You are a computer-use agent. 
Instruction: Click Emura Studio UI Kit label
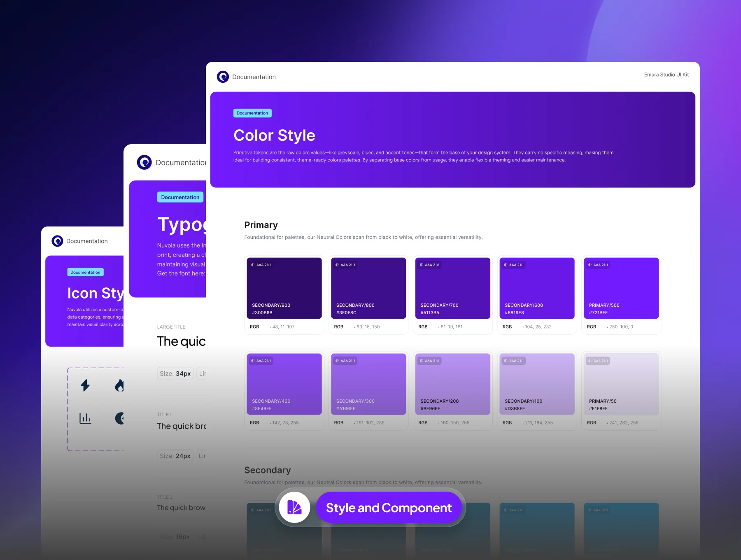[x=666, y=75]
